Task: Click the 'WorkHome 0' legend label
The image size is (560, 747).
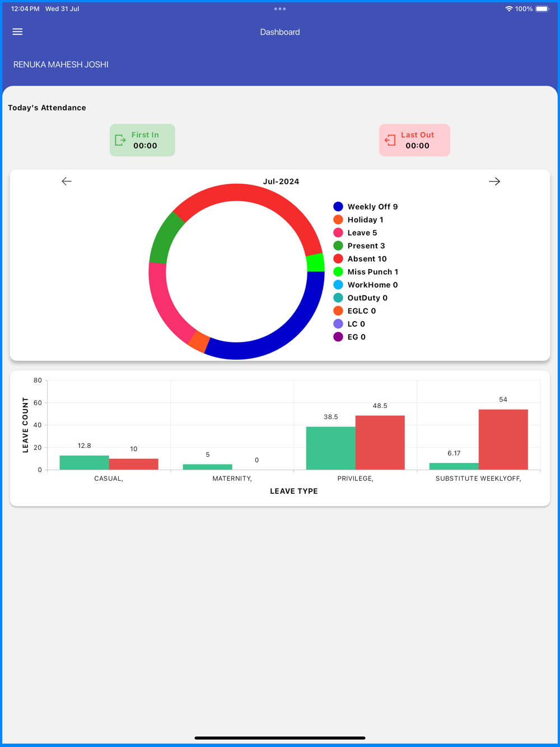Action: (372, 285)
